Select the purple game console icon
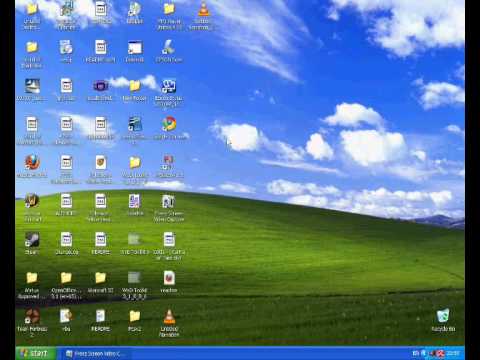Viewport: 480px width, 360px height. (100, 86)
